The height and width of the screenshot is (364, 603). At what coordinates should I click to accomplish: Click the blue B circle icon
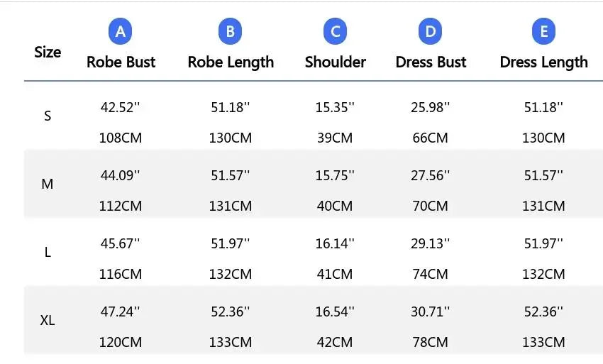click(x=231, y=32)
